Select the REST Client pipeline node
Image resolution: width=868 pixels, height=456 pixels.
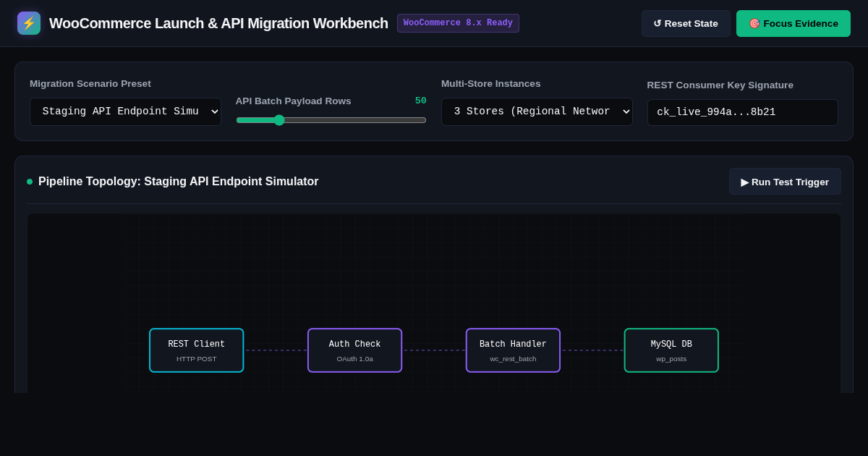click(197, 350)
